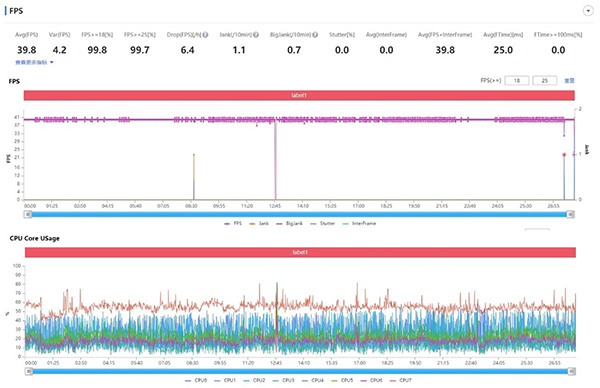
Task: Open help icon beside Jank(/10min)
Action: click(256, 35)
